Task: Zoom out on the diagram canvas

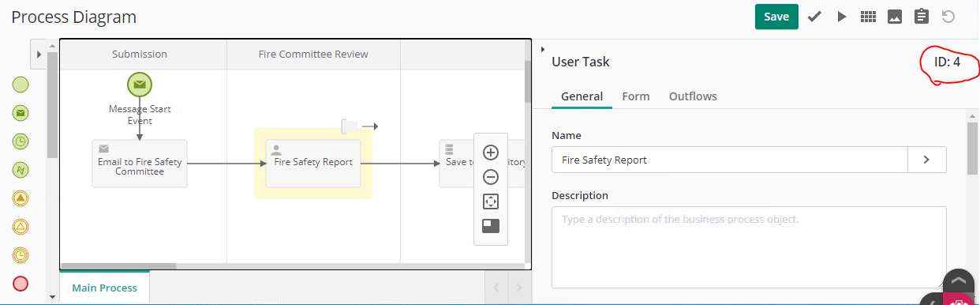Action: tap(490, 177)
